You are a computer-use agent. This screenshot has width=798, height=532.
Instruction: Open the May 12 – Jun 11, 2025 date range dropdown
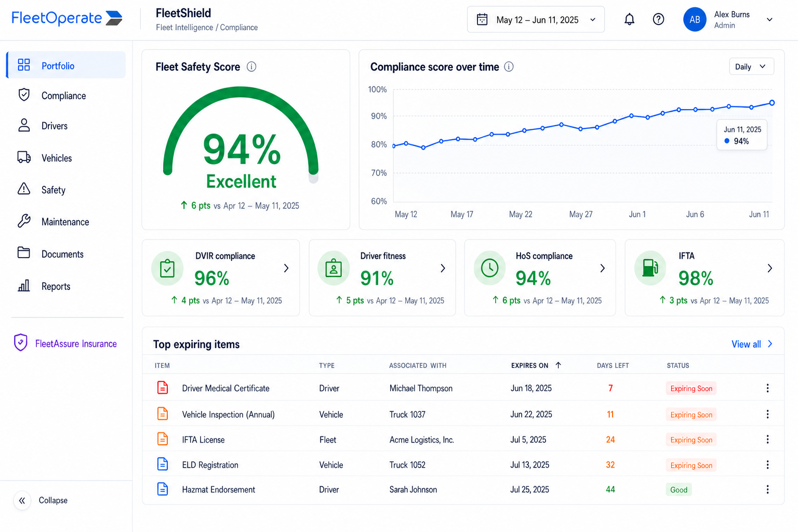point(536,19)
